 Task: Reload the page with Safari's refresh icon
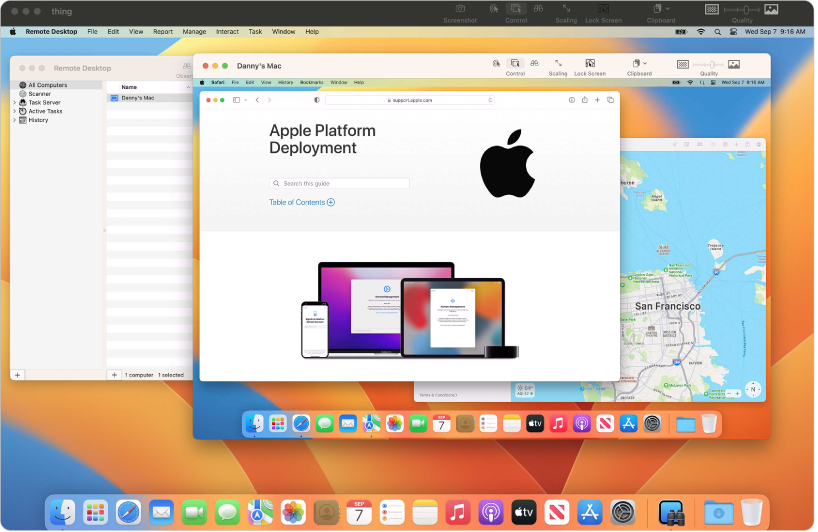pos(490,100)
